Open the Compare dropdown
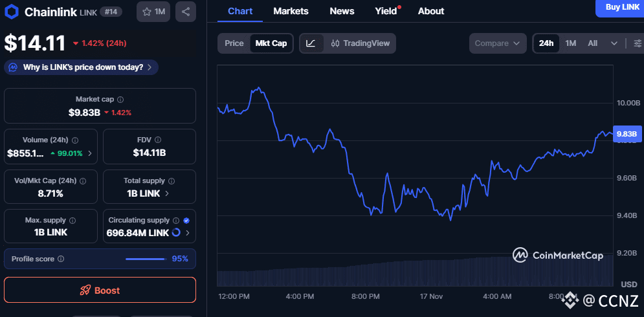This screenshot has width=644, height=317. 497,43
